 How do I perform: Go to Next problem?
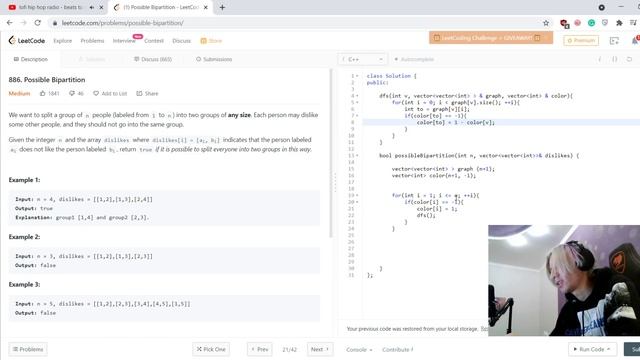pos(320,349)
